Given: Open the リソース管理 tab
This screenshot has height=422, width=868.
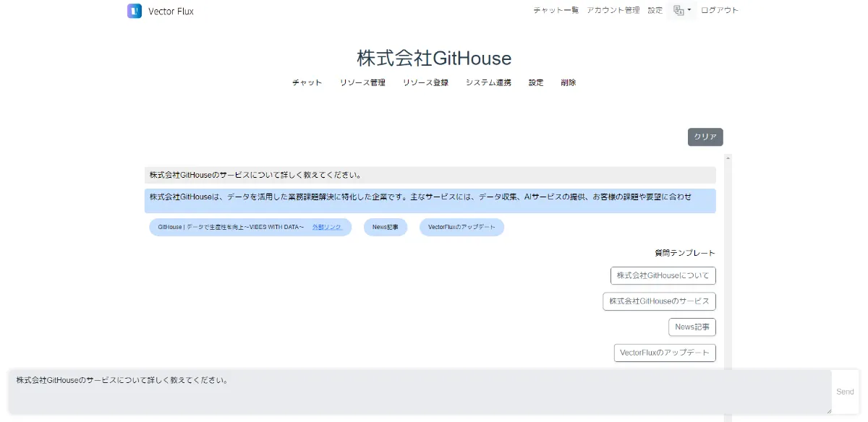Looking at the screenshot, I should [x=362, y=82].
